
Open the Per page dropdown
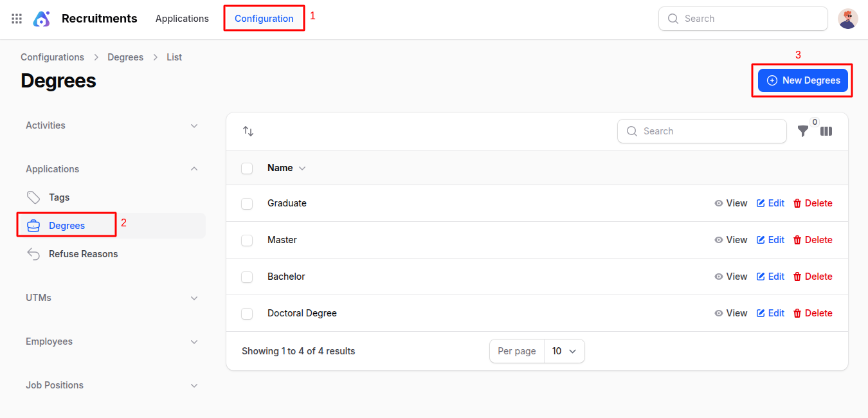coord(564,351)
